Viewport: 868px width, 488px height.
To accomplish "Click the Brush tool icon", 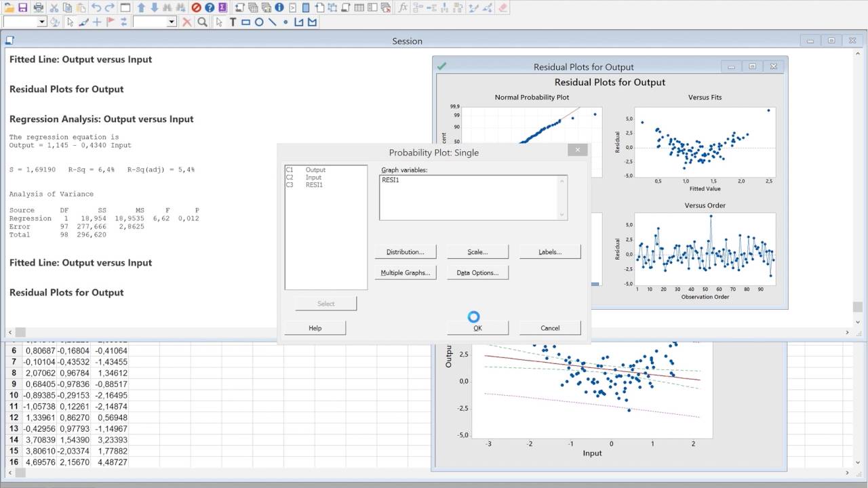I will tap(83, 22).
